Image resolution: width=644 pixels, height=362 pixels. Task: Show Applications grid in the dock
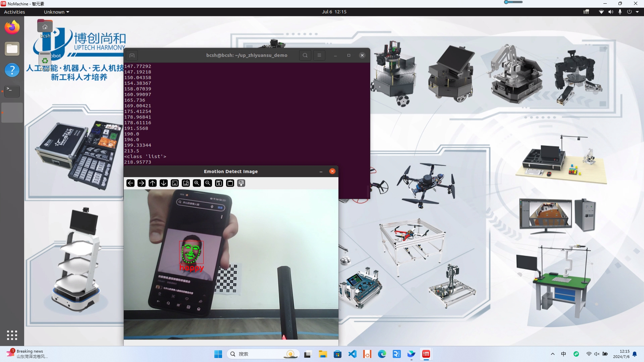tap(12, 335)
